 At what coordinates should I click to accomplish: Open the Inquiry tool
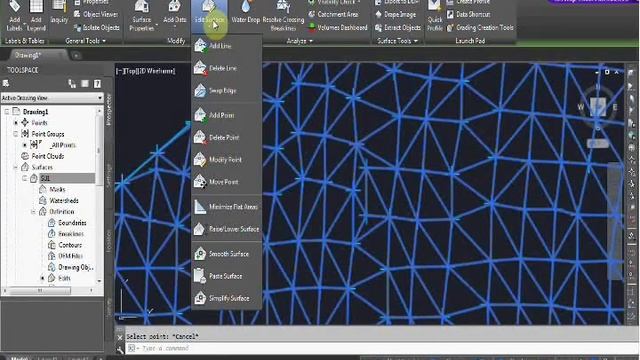pos(59,12)
